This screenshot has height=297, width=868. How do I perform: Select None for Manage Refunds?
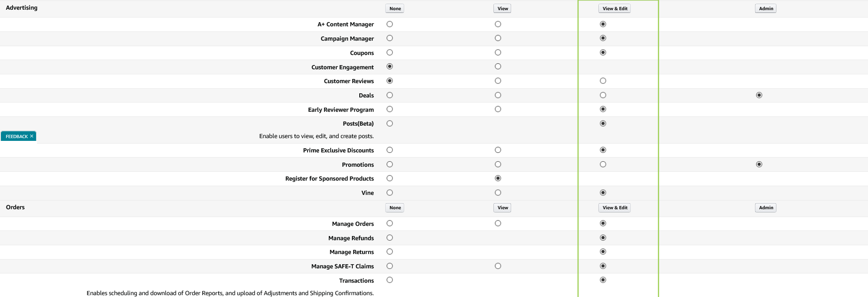pos(389,237)
